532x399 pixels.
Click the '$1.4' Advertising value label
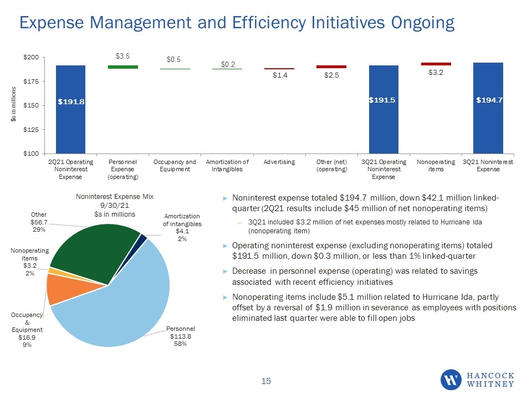click(x=280, y=75)
